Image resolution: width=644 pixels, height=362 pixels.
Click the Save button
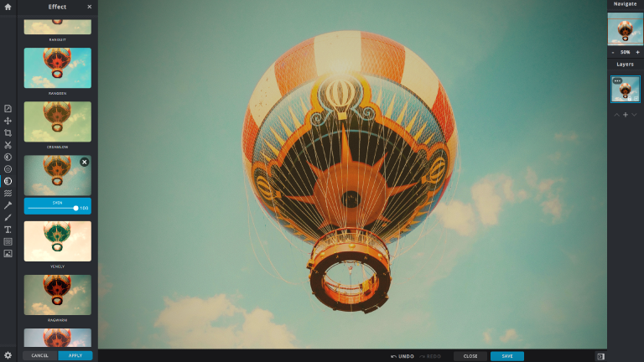click(x=506, y=356)
